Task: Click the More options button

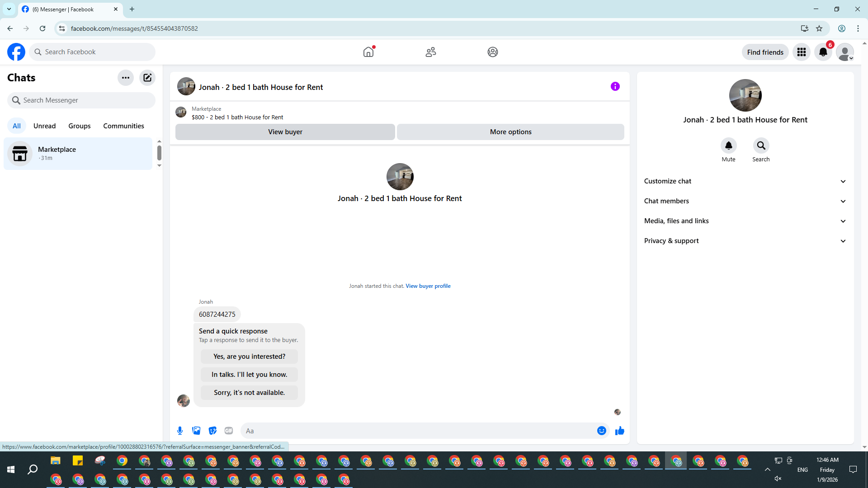Action: point(511,132)
